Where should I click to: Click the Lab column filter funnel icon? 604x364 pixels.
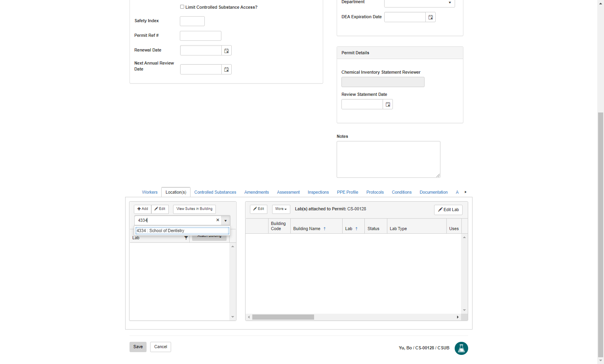186,238
